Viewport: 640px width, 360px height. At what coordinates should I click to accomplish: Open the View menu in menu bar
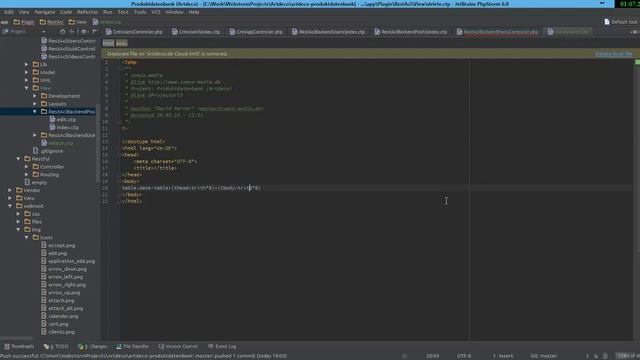[x=24, y=12]
